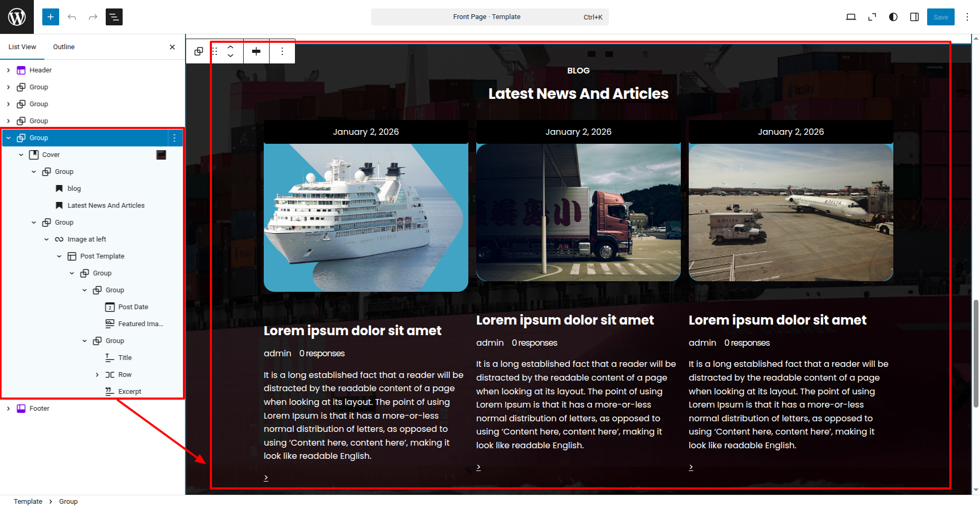This screenshot has height=508, width=980.
Task: Open block toolbar three-dot options
Action: coord(282,51)
